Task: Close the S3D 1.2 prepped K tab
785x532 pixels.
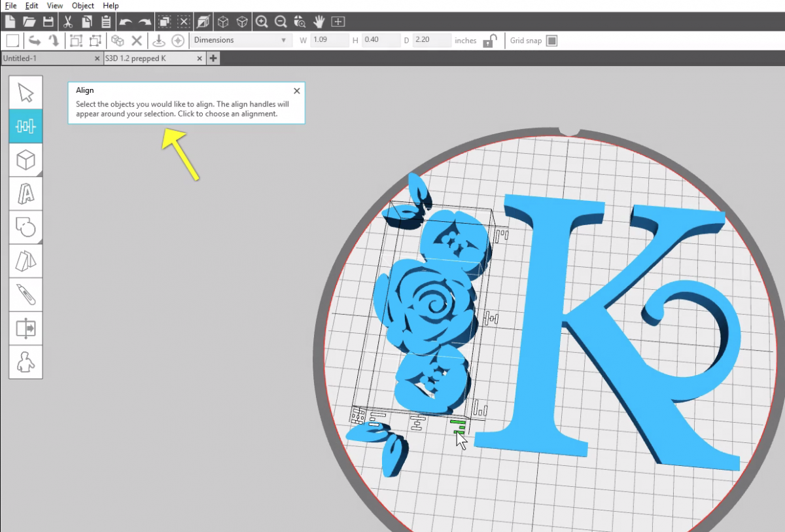Action: 200,58
